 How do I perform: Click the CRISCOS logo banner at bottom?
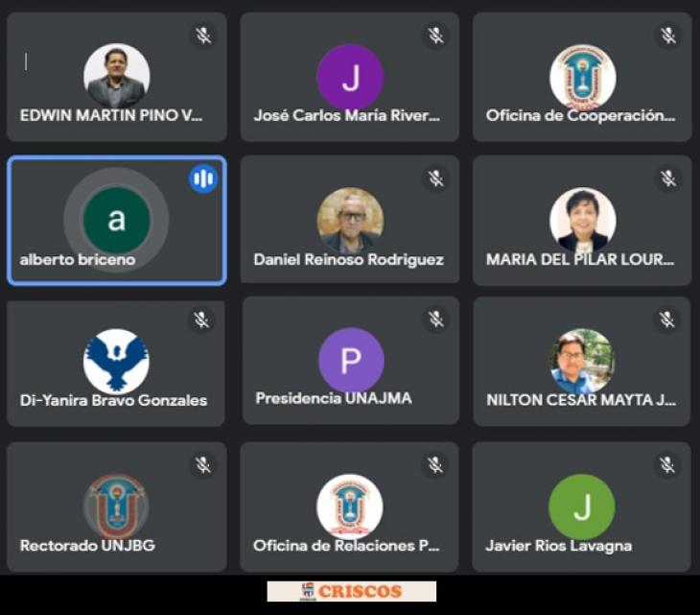pyautogui.click(x=352, y=591)
